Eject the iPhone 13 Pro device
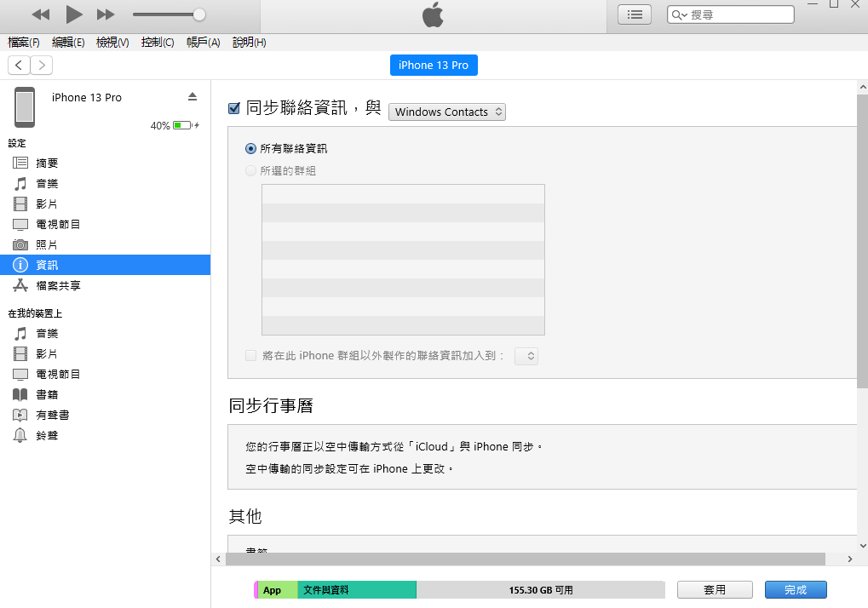The image size is (868, 608). tap(193, 96)
